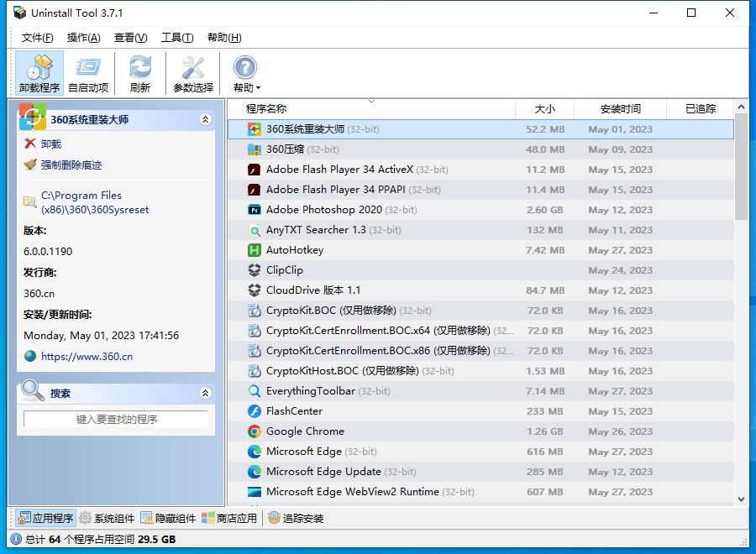The width and height of the screenshot is (756, 554).
Task: Select the CloudDrive 版本 1.1 icon
Action: tap(254, 290)
